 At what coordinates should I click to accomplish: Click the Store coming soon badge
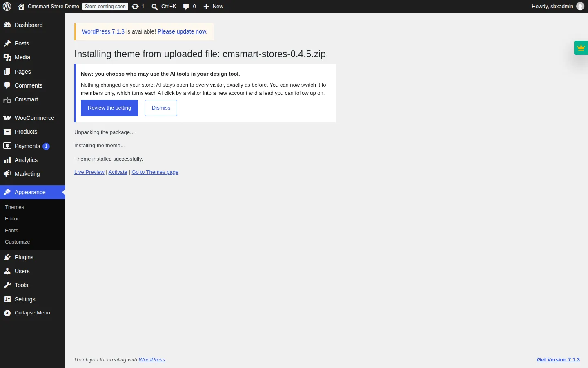105,7
